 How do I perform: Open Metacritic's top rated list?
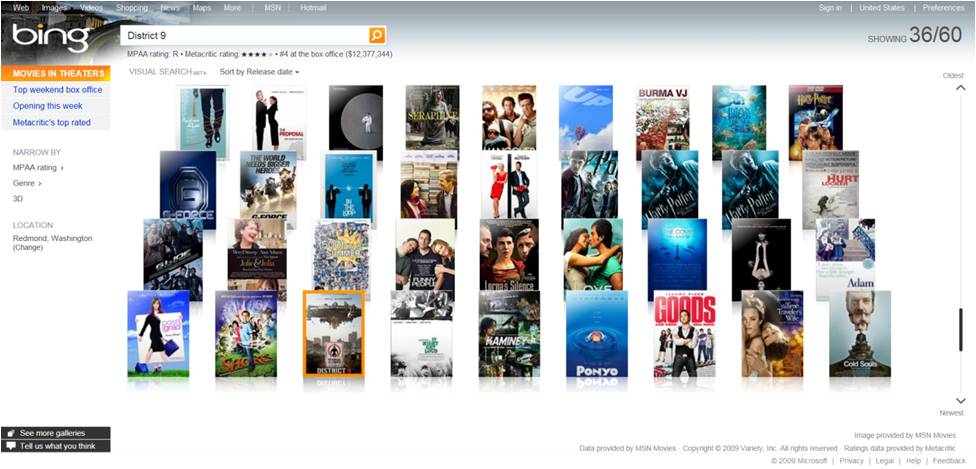coord(52,123)
